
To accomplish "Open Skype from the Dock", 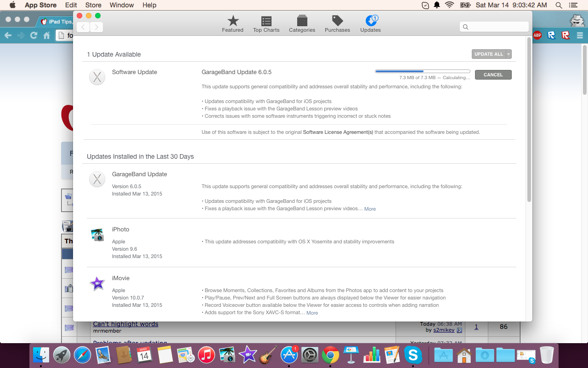I will tap(413, 355).
